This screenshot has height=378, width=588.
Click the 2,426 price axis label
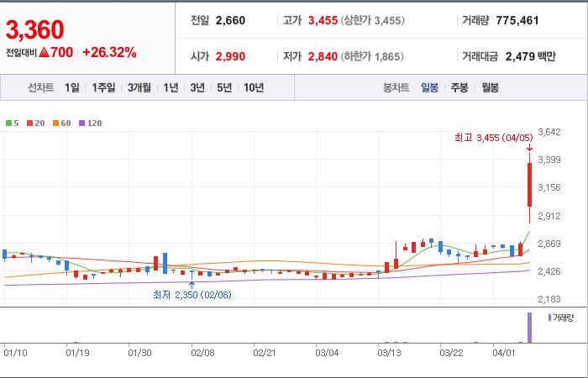tap(549, 271)
